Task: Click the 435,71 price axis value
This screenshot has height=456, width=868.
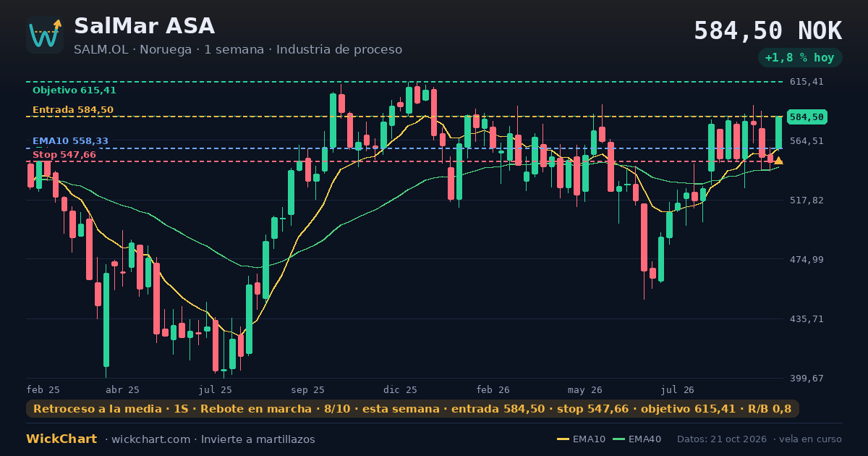Action: (807, 319)
